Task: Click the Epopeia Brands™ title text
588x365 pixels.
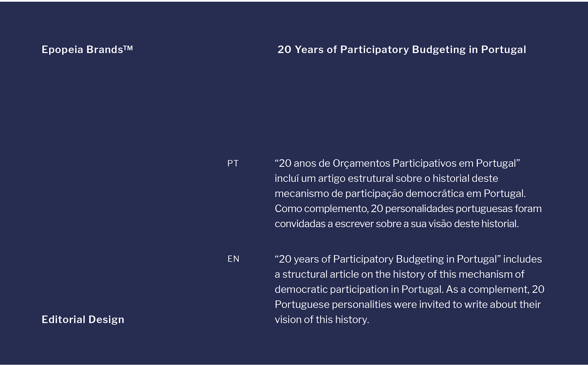Action: pos(87,50)
